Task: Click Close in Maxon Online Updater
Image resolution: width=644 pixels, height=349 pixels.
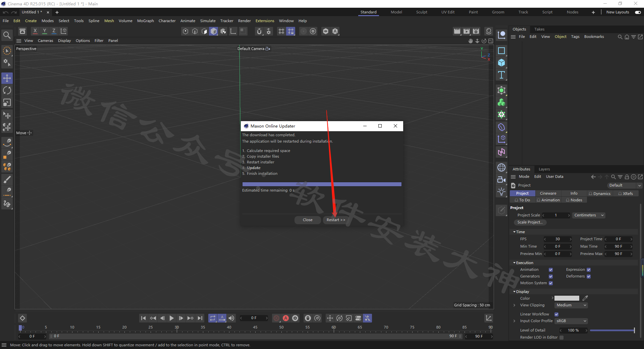Action: [x=308, y=220]
